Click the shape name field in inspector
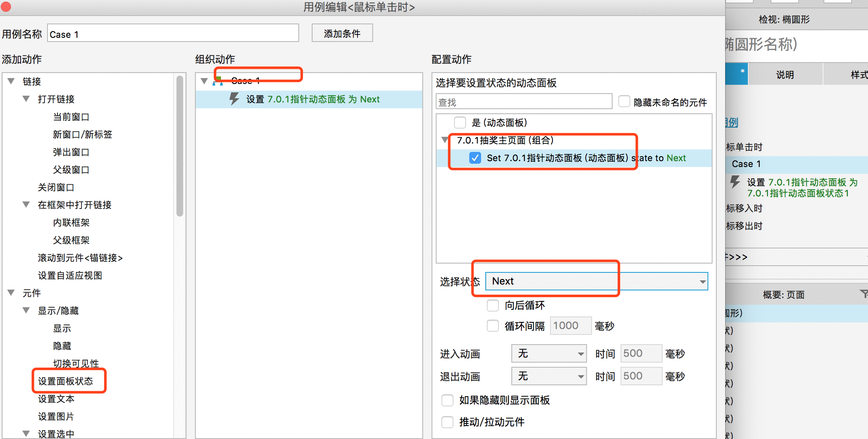The image size is (868, 439). pyautogui.click(x=797, y=44)
